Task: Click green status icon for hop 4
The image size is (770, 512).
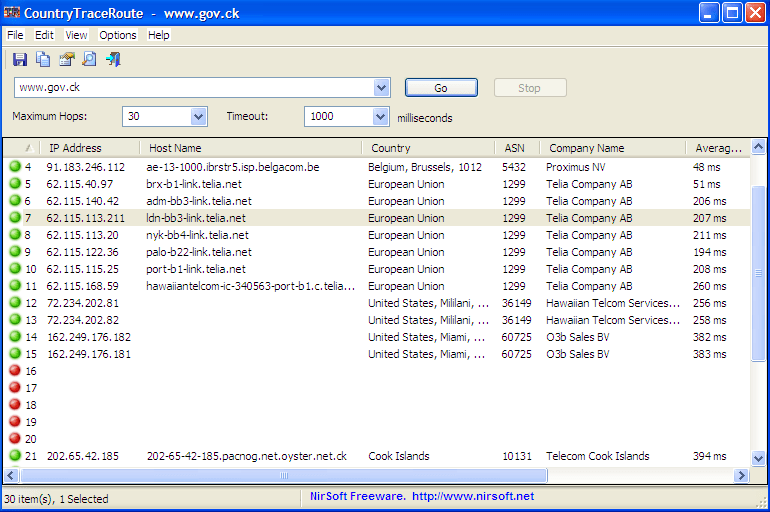Action: 15,167
